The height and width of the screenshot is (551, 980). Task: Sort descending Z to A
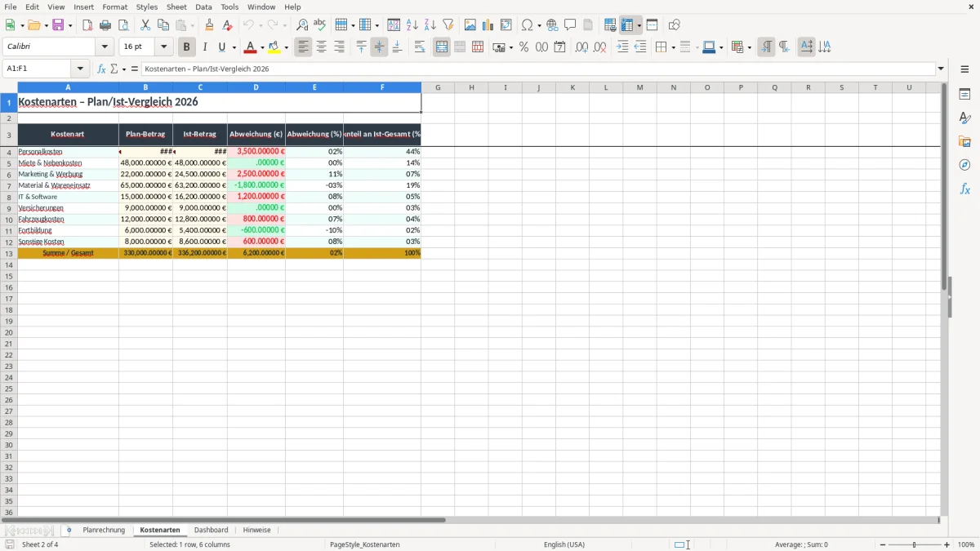(430, 25)
